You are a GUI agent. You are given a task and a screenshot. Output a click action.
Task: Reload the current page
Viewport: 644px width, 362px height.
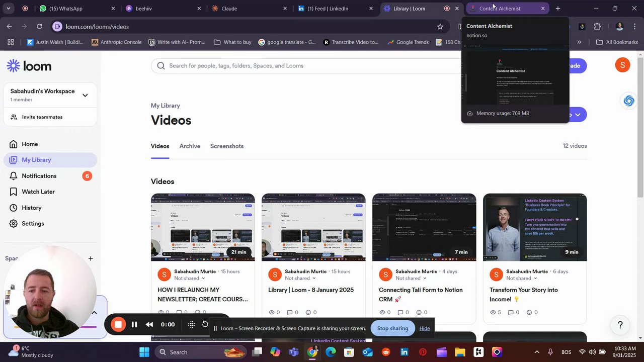click(39, 27)
